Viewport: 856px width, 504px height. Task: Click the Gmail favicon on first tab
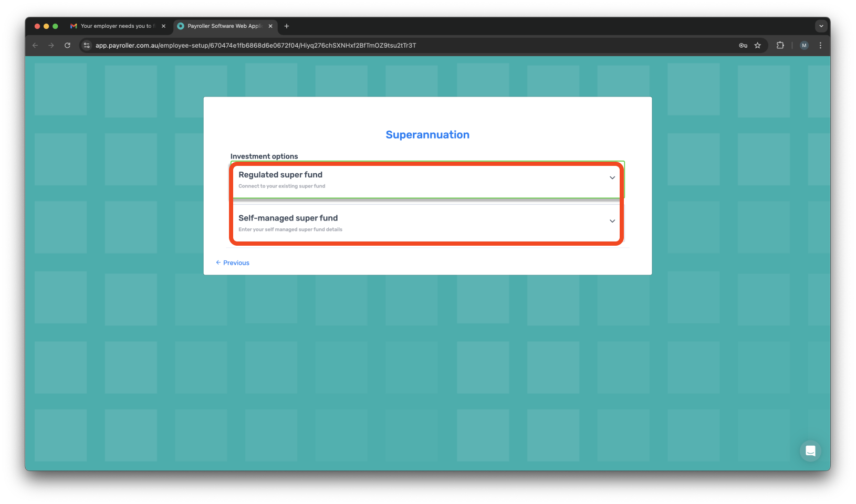coord(74,26)
